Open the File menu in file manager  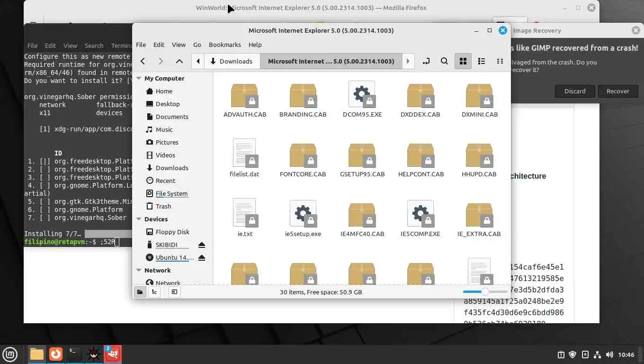(x=141, y=45)
